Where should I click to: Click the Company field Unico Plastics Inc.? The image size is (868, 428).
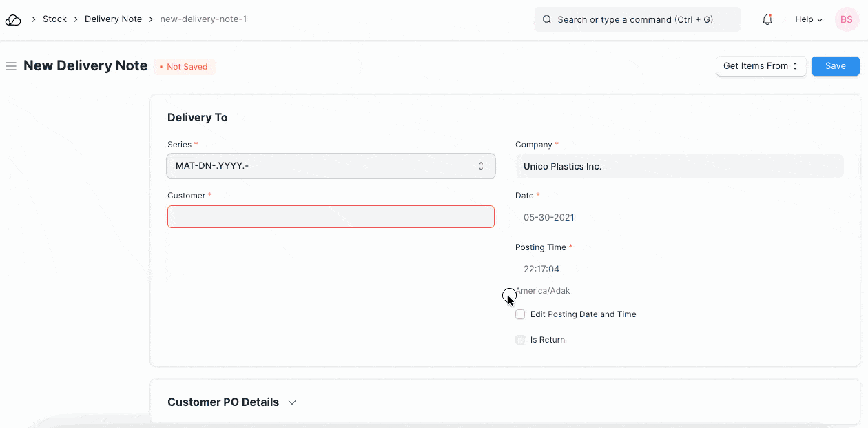[679, 166]
